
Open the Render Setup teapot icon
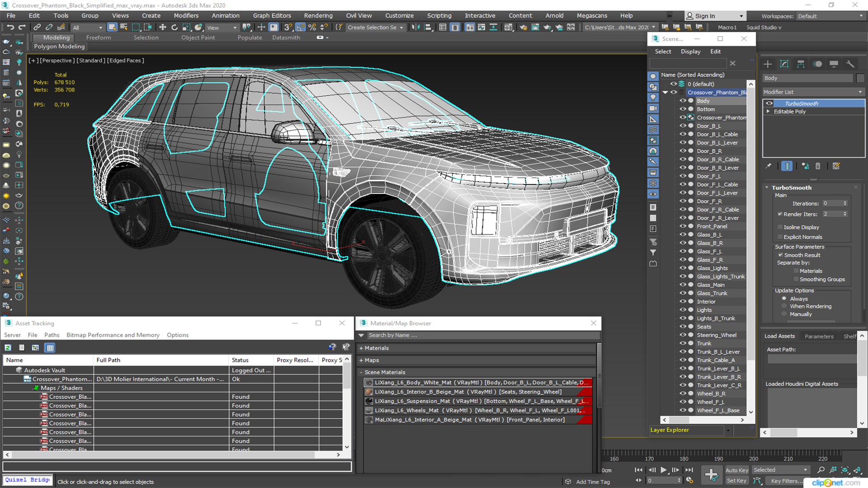click(523, 28)
